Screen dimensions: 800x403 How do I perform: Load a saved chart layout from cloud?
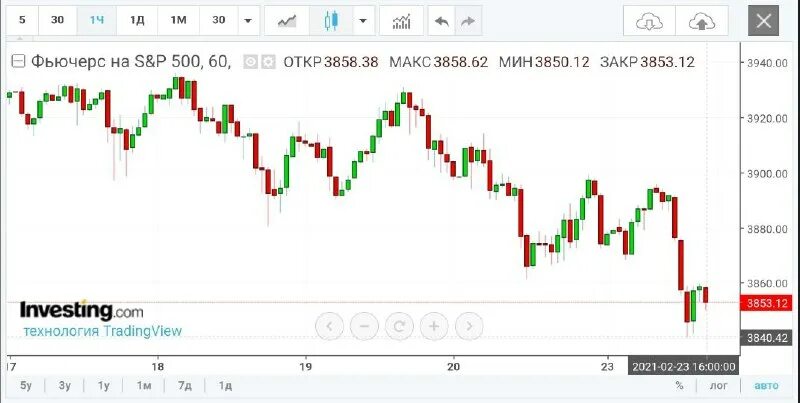pyautogui.click(x=649, y=21)
